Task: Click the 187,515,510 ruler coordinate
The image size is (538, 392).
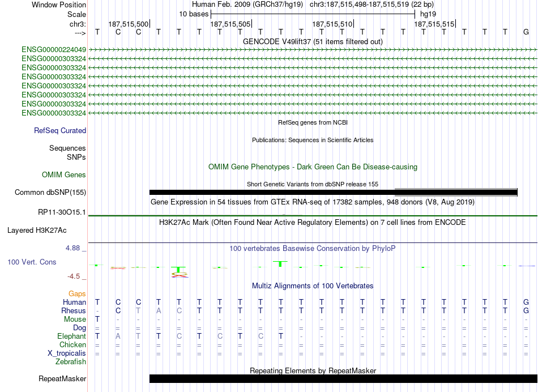Action: (332, 24)
